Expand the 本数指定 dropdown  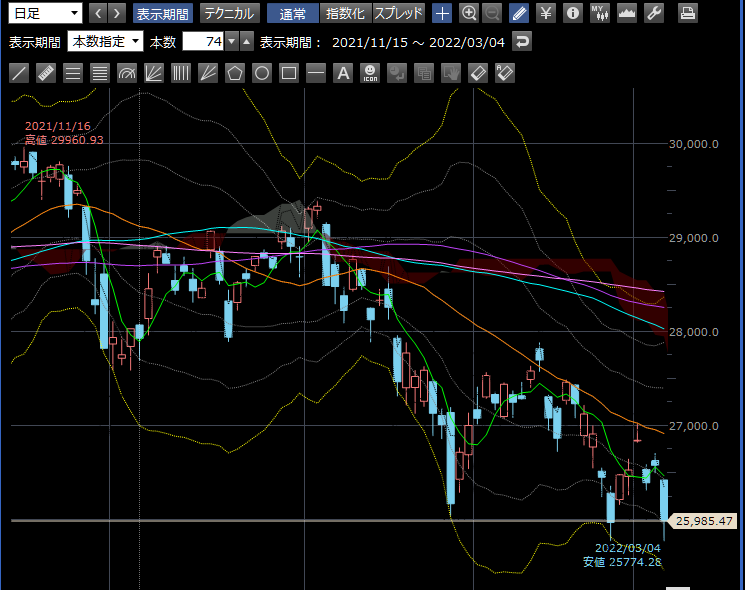pos(105,42)
